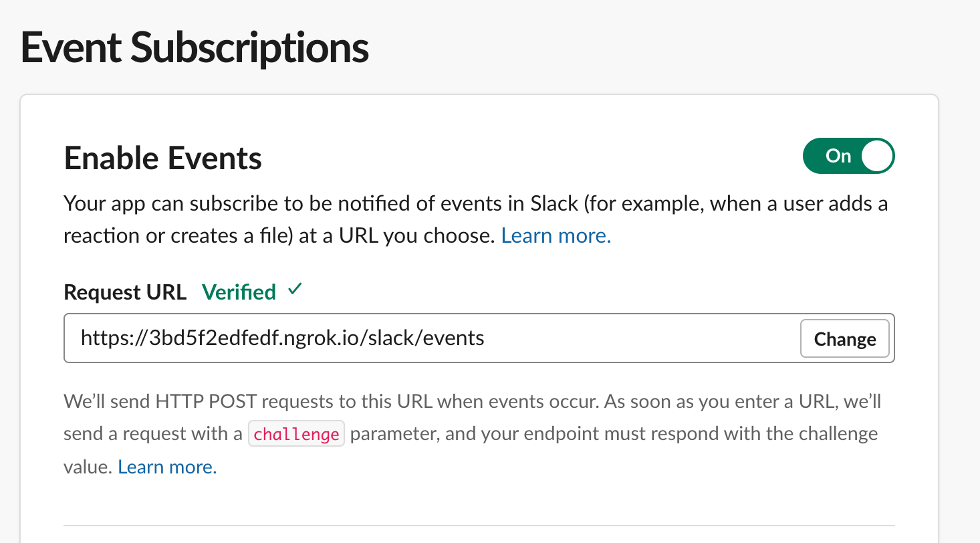Click the empty page area right of the title
Viewport: 980px width, 543px height.
[668, 48]
